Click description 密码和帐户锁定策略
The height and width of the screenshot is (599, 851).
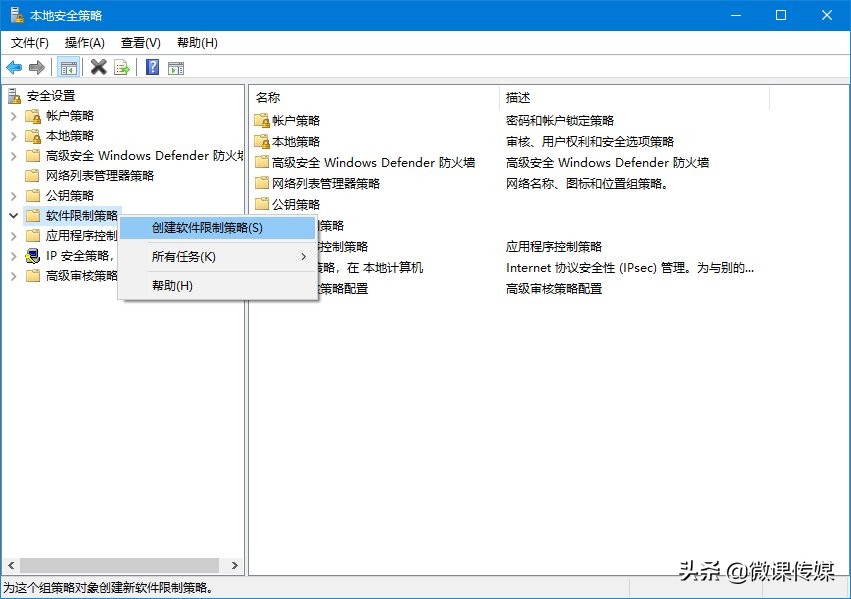point(560,120)
